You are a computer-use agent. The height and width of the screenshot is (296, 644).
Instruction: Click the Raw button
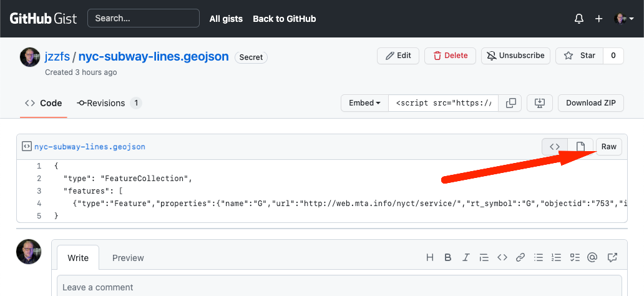point(608,147)
